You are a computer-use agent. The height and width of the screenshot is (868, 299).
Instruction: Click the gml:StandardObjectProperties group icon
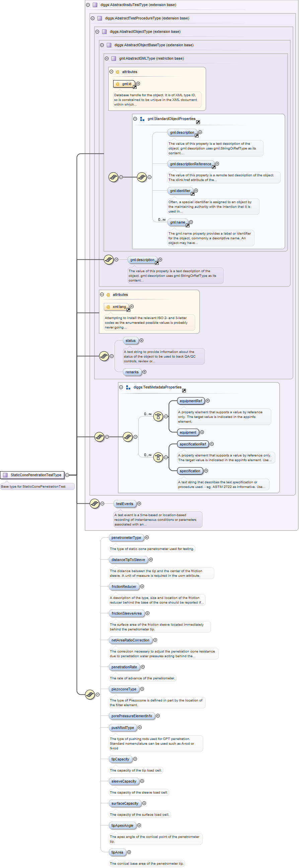tap(142, 119)
